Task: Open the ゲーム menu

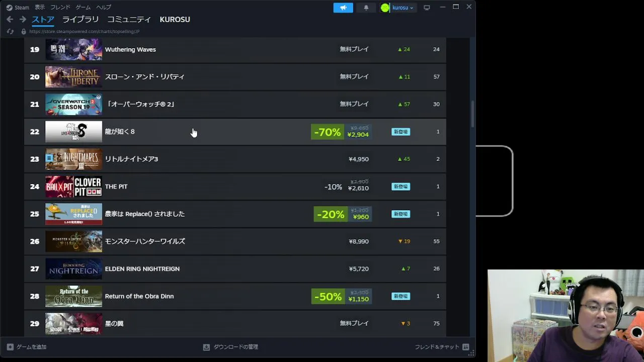Action: pyautogui.click(x=83, y=7)
